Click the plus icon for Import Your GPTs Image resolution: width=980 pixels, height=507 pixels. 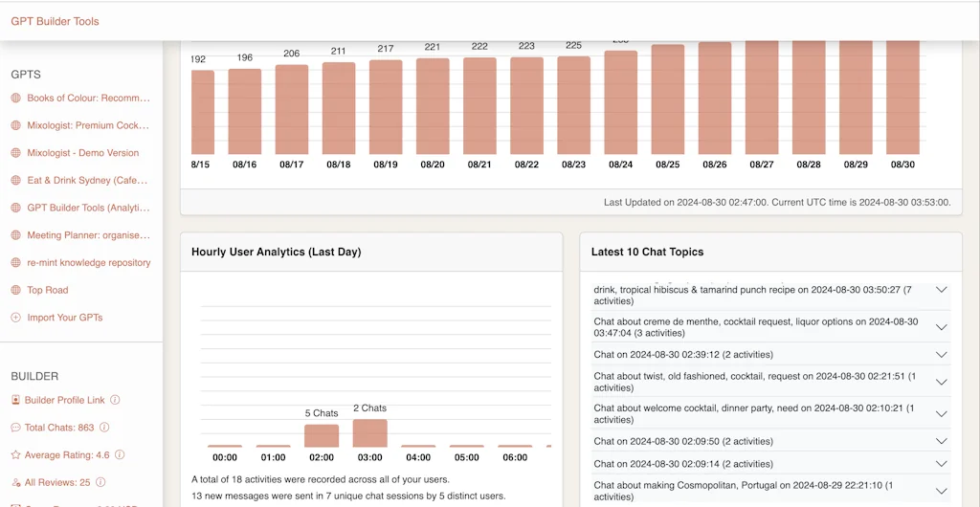tap(16, 318)
